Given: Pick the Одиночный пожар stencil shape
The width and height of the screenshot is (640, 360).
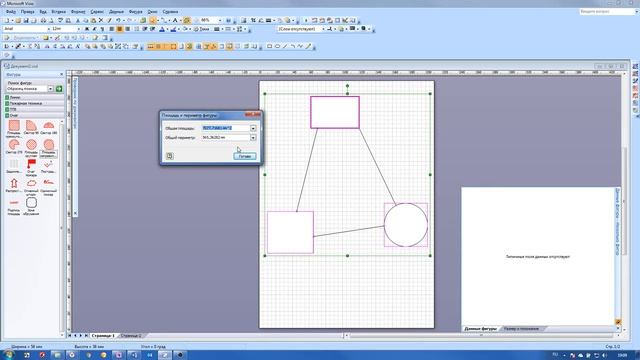Looking at the screenshot, I should 49,187.
